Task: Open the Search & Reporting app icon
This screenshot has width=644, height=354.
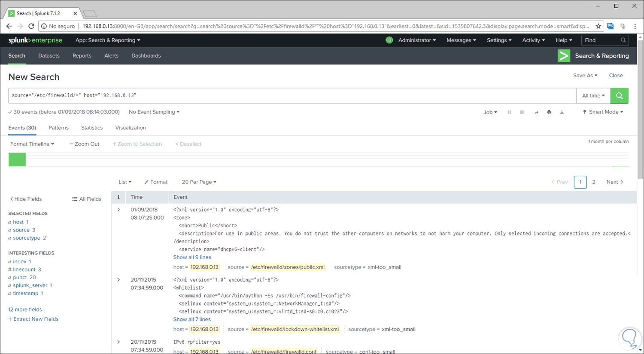Action: [x=564, y=55]
